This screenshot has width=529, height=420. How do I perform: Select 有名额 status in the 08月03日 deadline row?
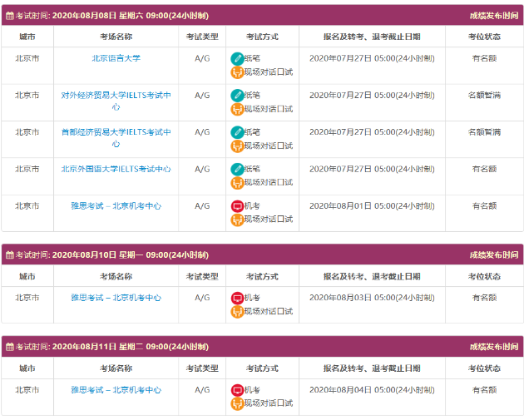[484, 298]
